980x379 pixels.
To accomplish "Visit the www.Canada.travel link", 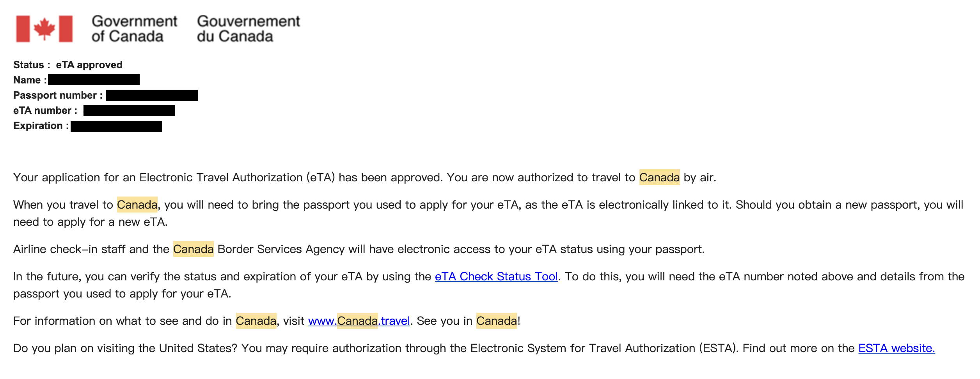I will [359, 321].
